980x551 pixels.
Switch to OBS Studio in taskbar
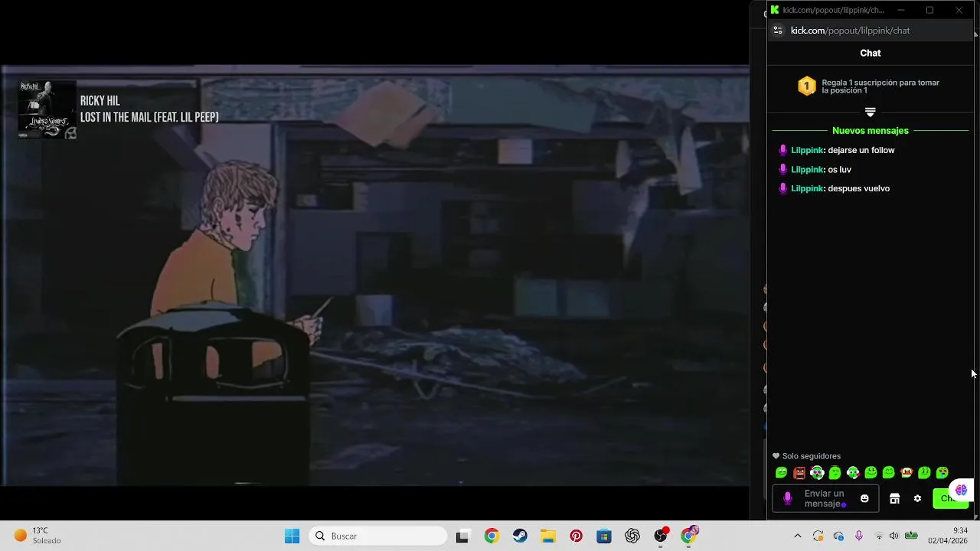pos(661,536)
